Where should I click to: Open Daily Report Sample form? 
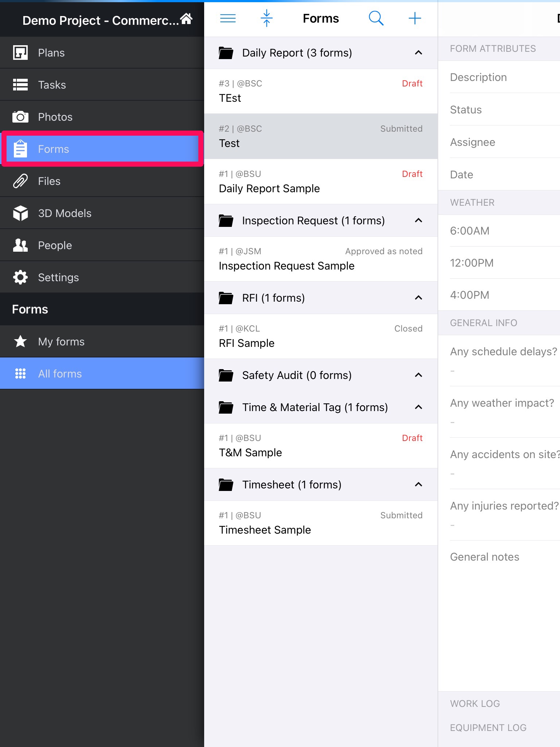321,182
